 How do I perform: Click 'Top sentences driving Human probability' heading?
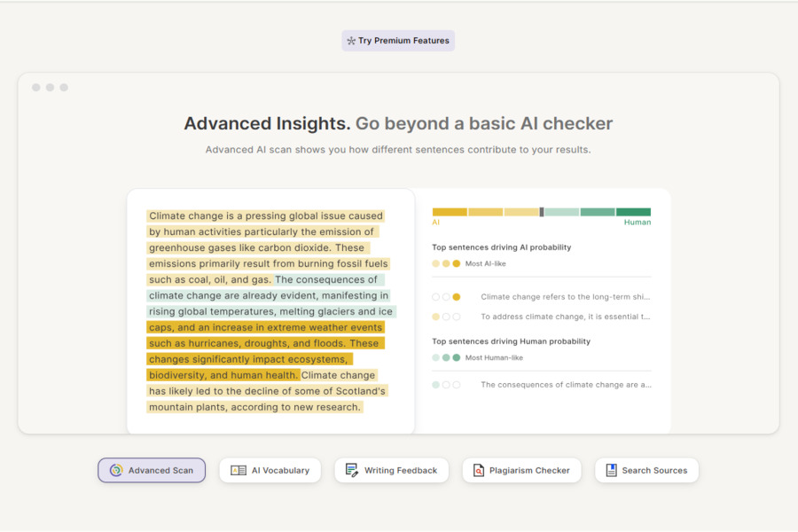click(x=511, y=341)
